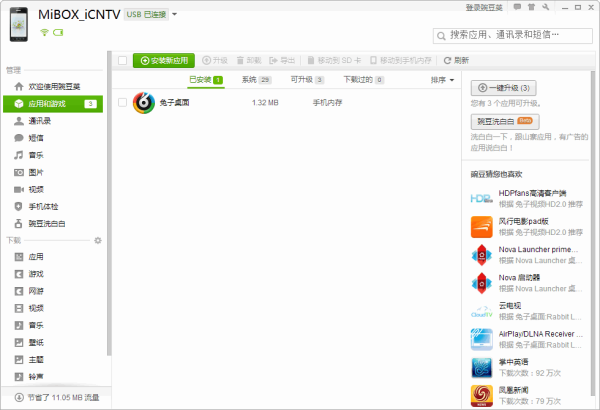Focus the 搜索应用、通讯录和短信 search field
Screen dimensions: 600x410
tap(513, 36)
